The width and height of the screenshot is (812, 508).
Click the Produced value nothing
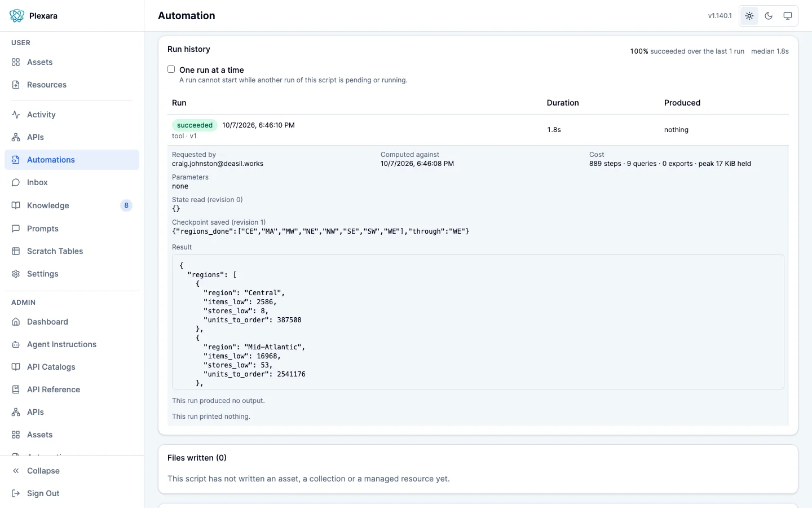coord(676,130)
